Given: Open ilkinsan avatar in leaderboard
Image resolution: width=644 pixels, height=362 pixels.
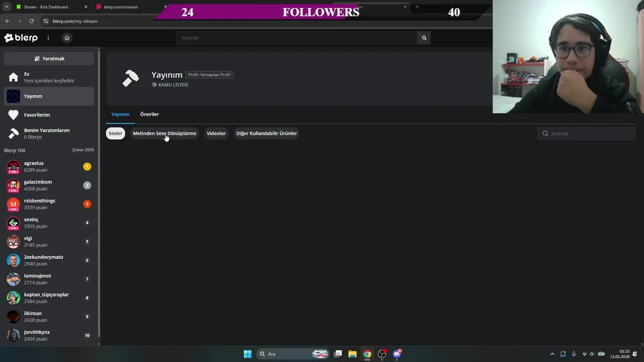Looking at the screenshot, I should tap(14, 317).
